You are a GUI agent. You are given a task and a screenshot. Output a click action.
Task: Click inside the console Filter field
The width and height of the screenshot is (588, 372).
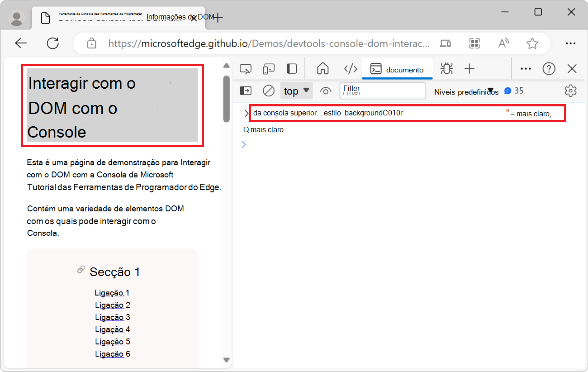click(382, 91)
